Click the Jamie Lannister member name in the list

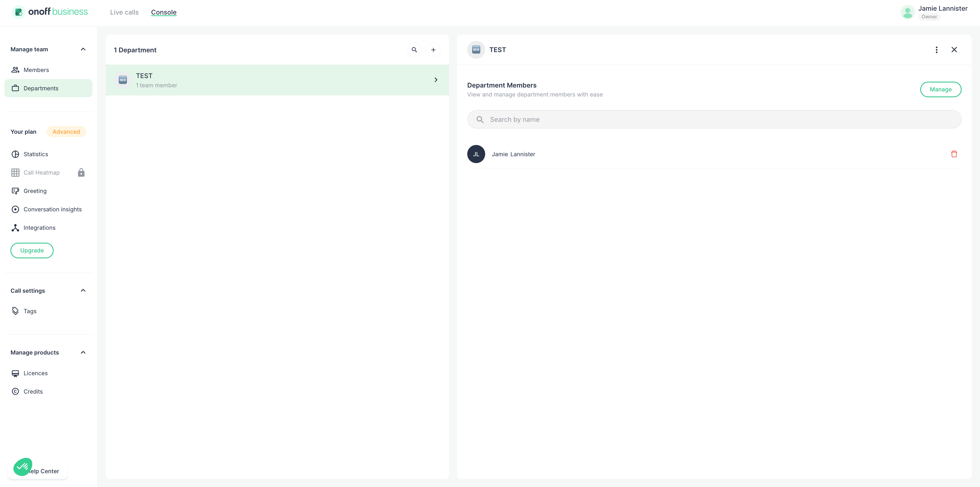[x=513, y=154]
